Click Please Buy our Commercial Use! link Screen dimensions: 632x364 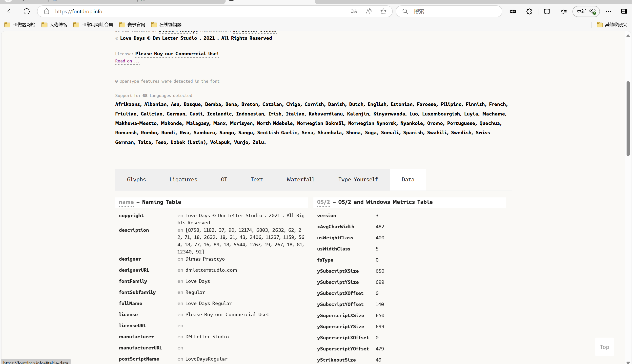177,54
